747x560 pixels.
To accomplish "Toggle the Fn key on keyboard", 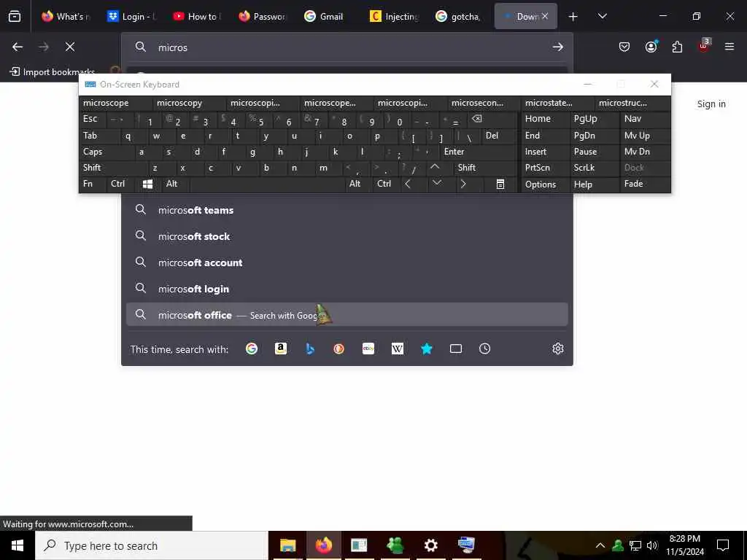I will [93, 184].
